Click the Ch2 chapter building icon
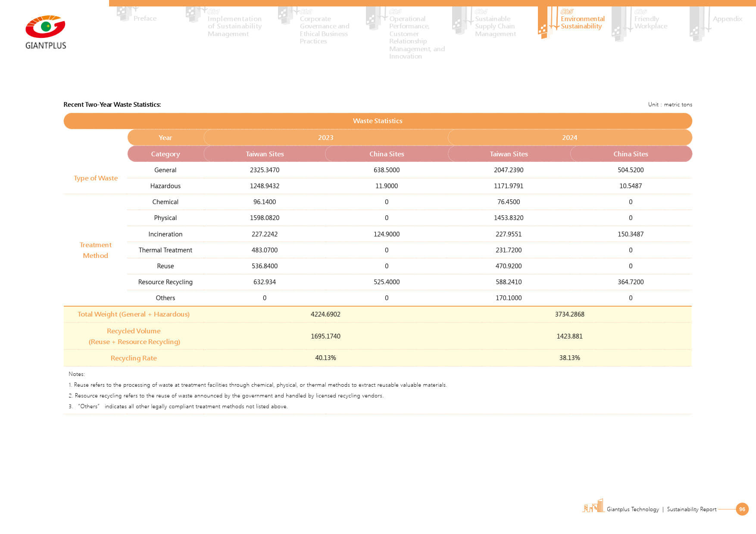 tap(285, 16)
